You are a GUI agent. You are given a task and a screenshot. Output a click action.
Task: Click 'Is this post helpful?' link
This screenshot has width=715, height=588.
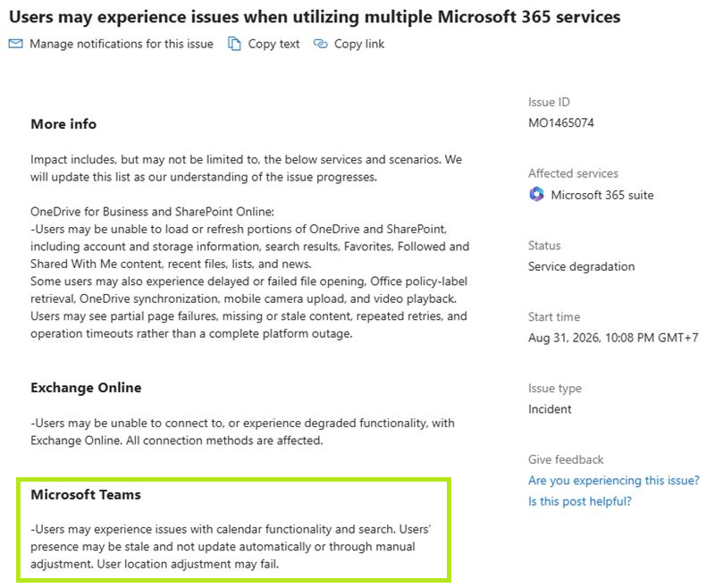579,501
